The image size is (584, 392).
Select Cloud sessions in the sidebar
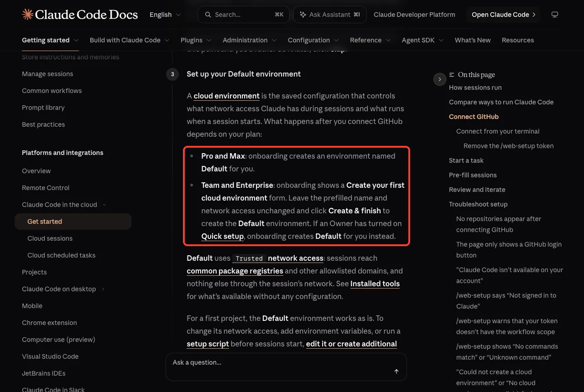coord(50,238)
